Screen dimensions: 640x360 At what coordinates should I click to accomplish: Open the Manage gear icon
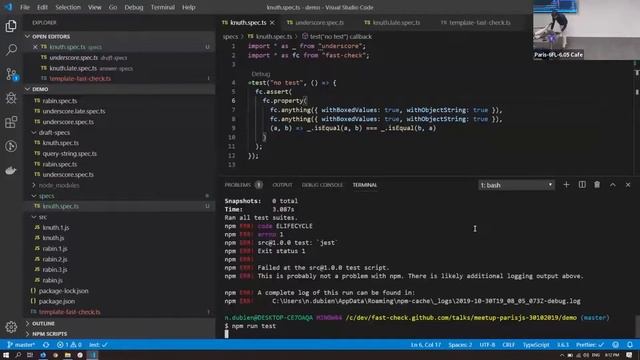click(11, 327)
